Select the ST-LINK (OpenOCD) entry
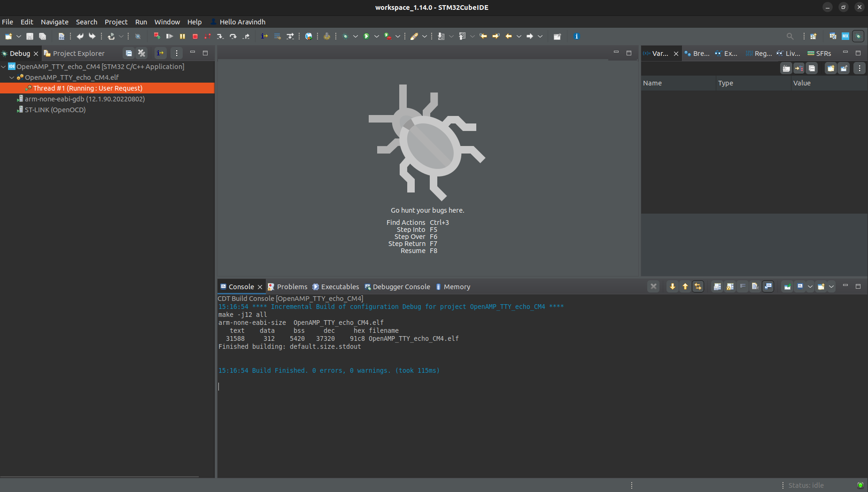The height and width of the screenshot is (492, 868). pos(55,110)
